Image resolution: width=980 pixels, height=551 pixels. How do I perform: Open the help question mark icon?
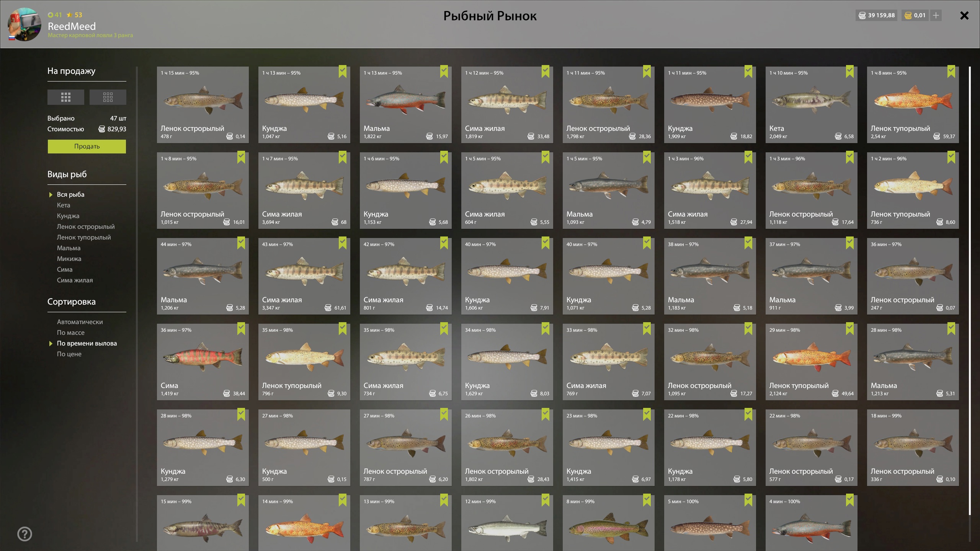[x=25, y=534]
